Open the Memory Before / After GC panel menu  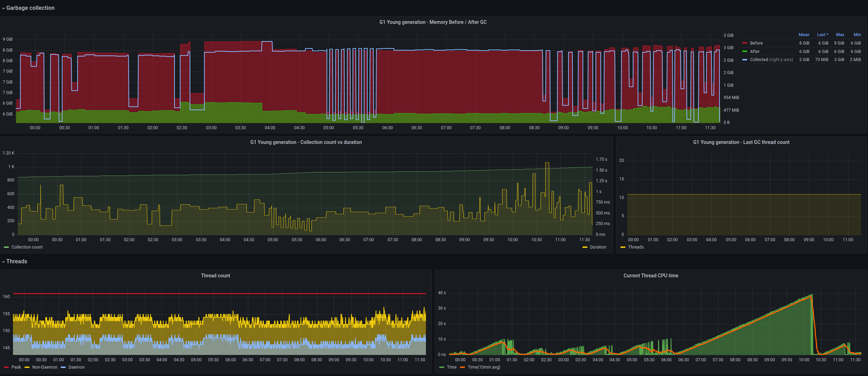coord(433,22)
